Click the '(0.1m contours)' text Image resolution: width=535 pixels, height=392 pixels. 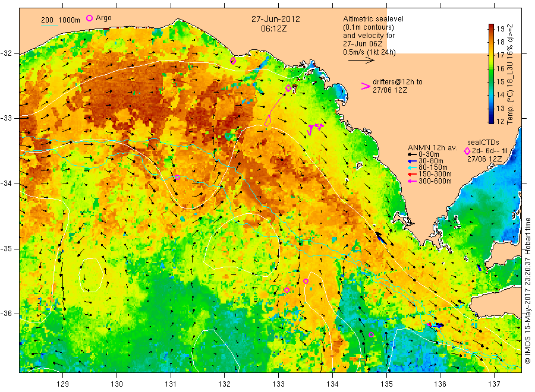point(369,27)
